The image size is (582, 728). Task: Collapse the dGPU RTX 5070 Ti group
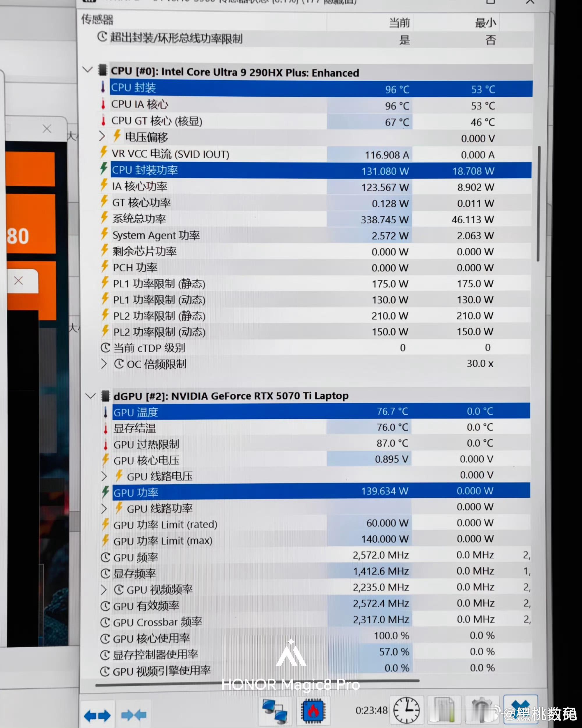point(91,396)
